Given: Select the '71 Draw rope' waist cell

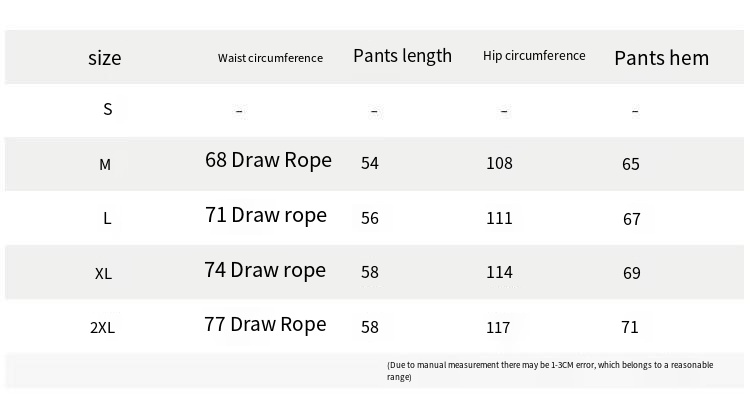Looking at the screenshot, I should coord(266,215).
